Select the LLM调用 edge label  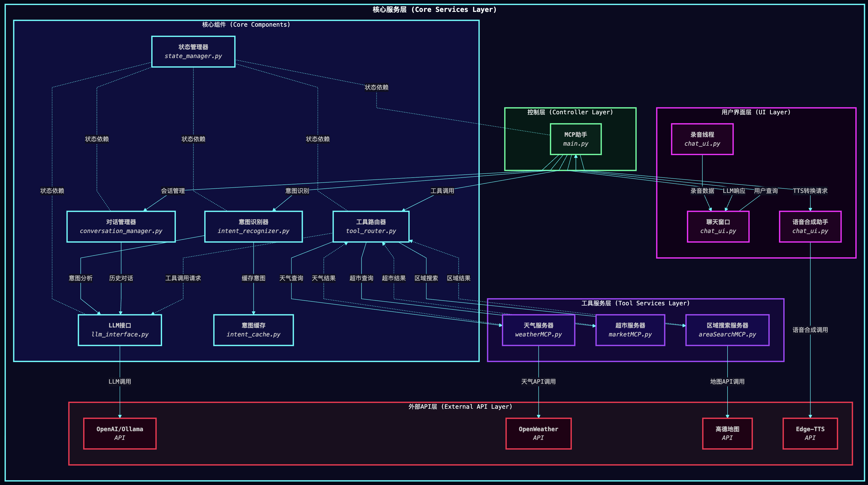click(x=120, y=382)
